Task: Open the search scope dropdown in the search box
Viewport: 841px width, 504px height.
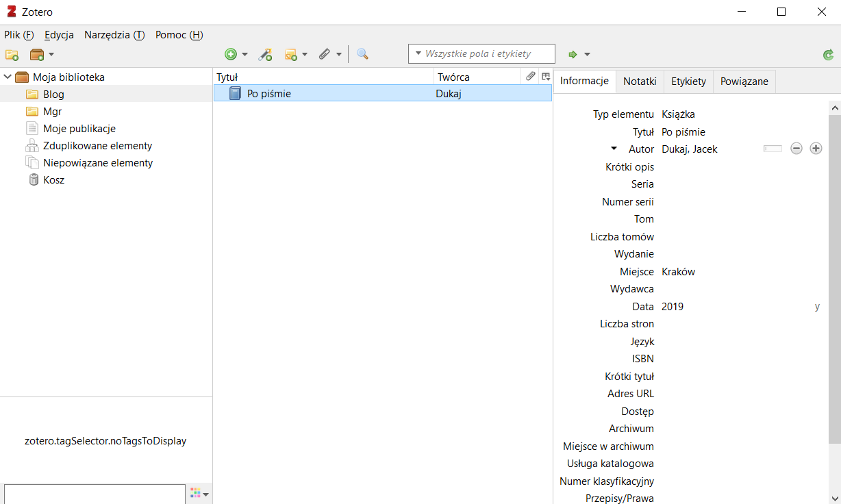Action: 418,53
